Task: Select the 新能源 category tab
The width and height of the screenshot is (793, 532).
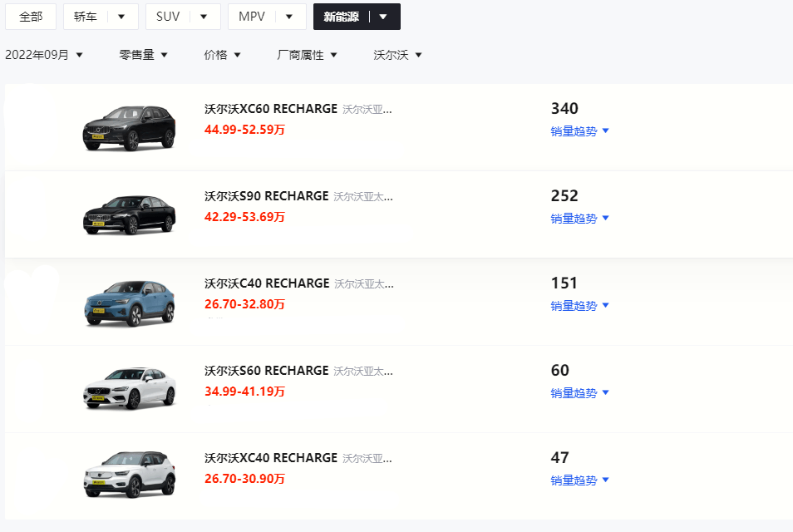Action: 342,17
